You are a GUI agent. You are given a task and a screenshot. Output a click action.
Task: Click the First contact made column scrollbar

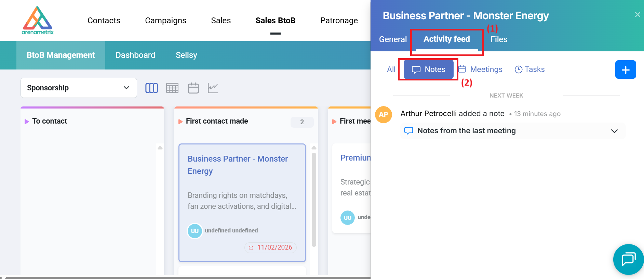pos(314,199)
